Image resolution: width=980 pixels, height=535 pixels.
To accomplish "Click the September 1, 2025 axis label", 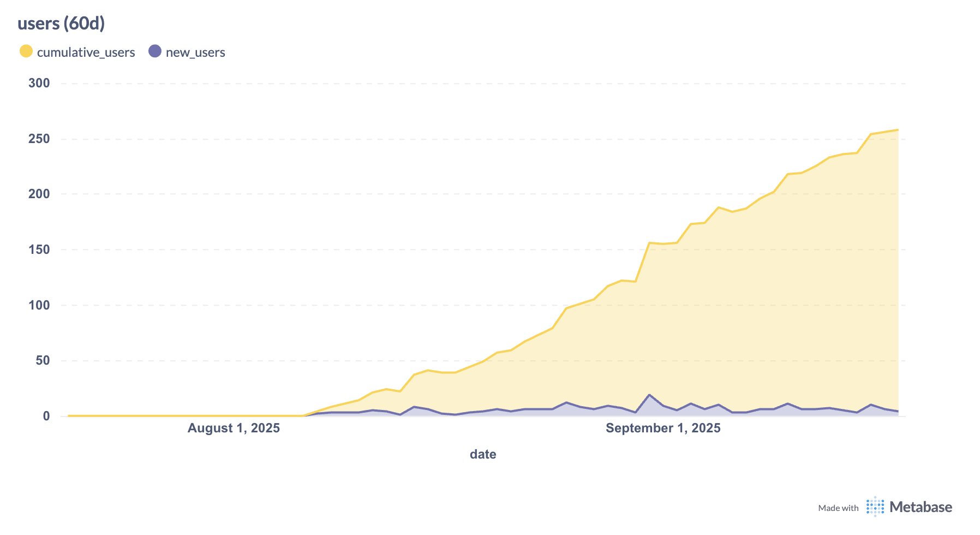I will click(x=663, y=428).
